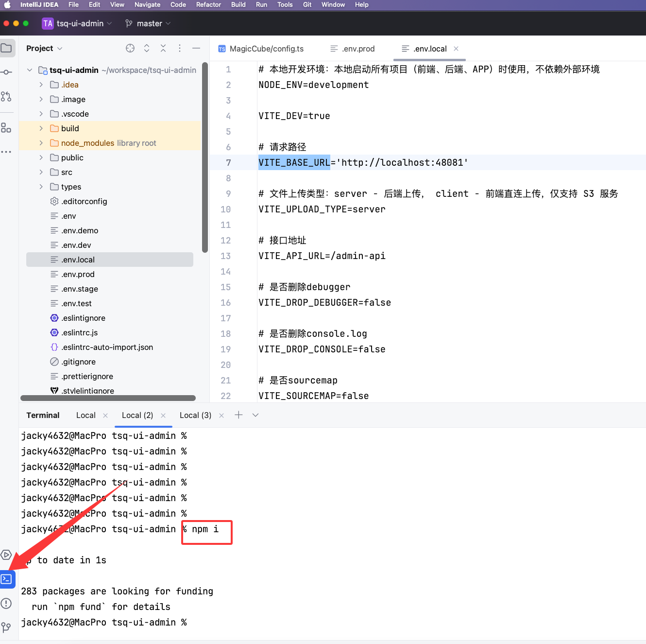646x644 pixels.
Task: Click Select Opened File crosshair icon
Action: coord(130,48)
